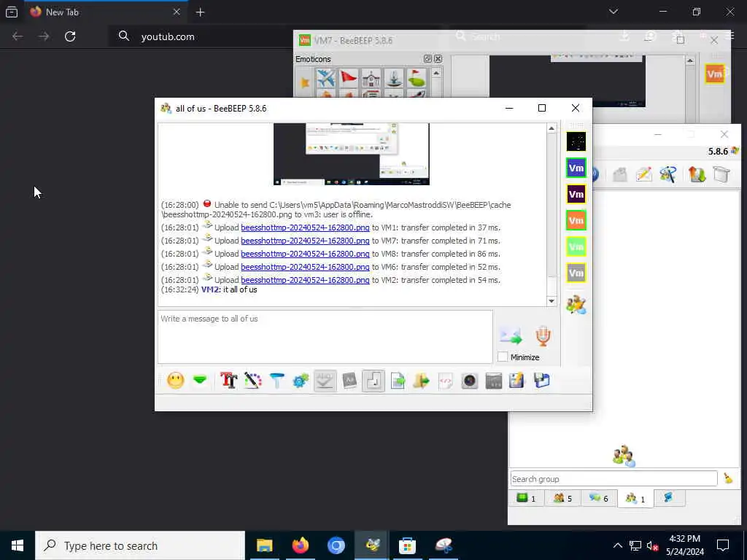This screenshot has width=747, height=560.
Task: Click the search users magnifier icon in main window
Action: [668, 174]
